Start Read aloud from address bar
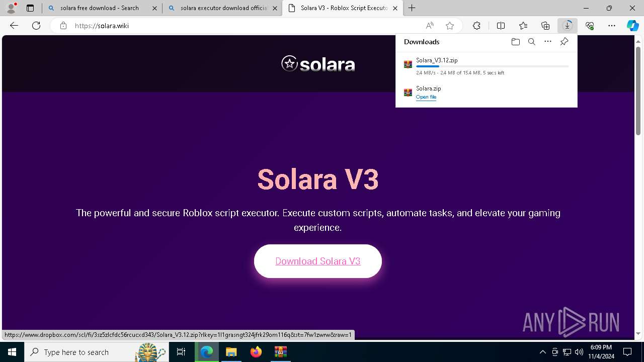644x362 pixels. [x=430, y=26]
